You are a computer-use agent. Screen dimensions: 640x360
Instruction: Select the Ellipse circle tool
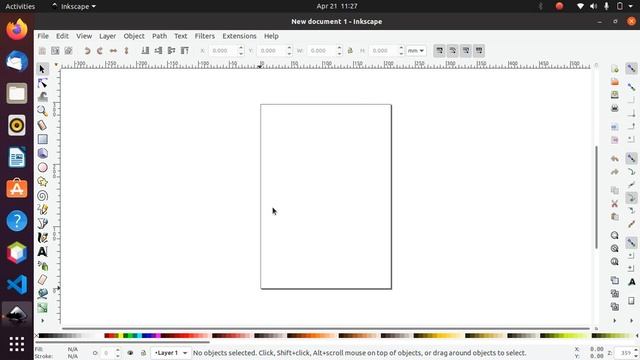click(x=42, y=167)
